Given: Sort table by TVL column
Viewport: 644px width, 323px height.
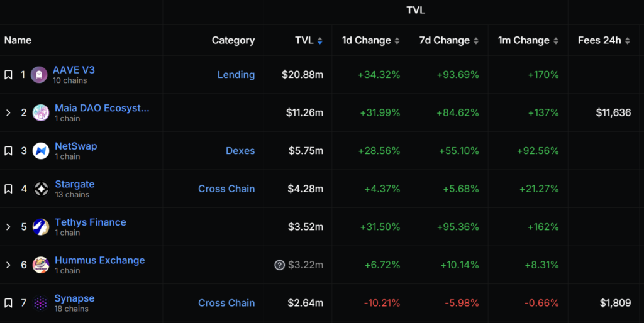Looking at the screenshot, I should coord(309,41).
